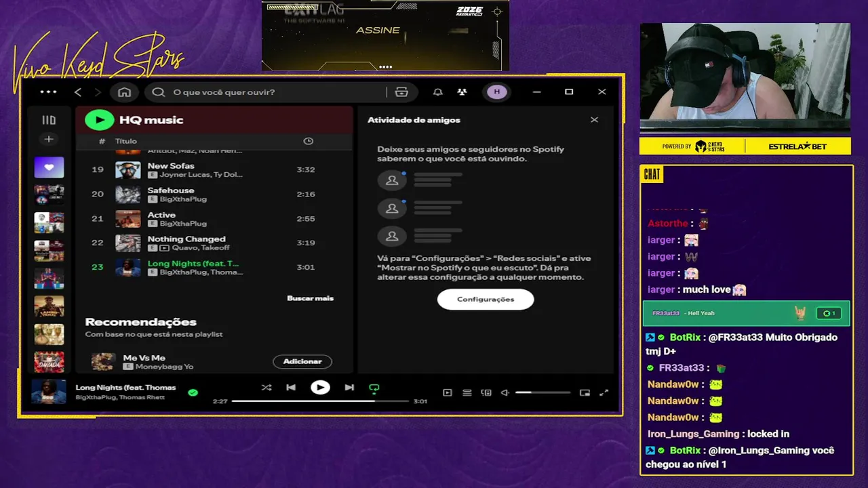Open the Now Playing view icon
Image resolution: width=868 pixels, height=488 pixels.
pos(448,392)
